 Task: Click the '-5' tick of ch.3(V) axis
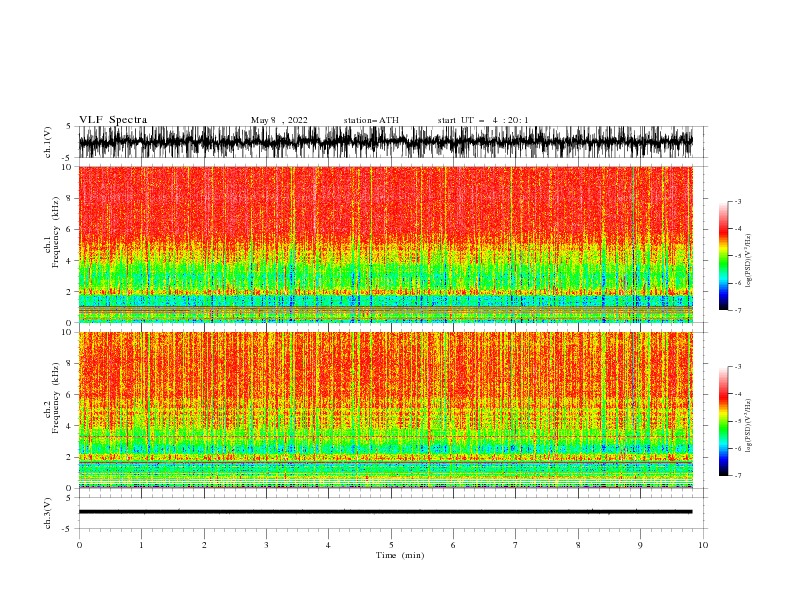[67, 529]
